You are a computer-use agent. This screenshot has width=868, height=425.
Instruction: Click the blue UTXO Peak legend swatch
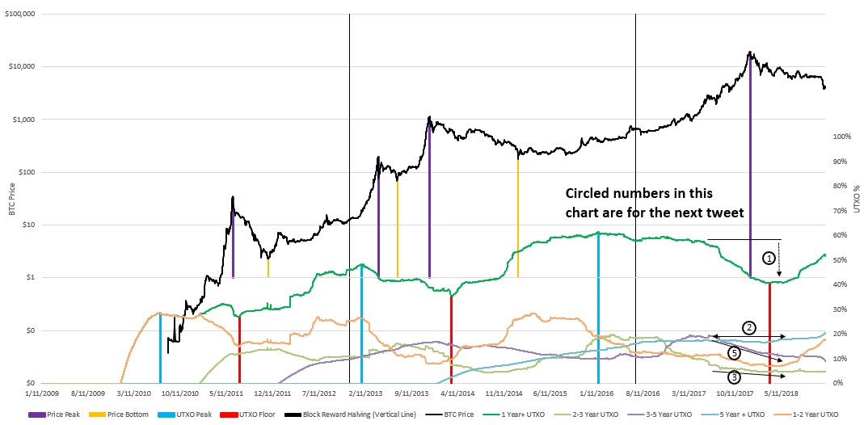[x=165, y=414]
